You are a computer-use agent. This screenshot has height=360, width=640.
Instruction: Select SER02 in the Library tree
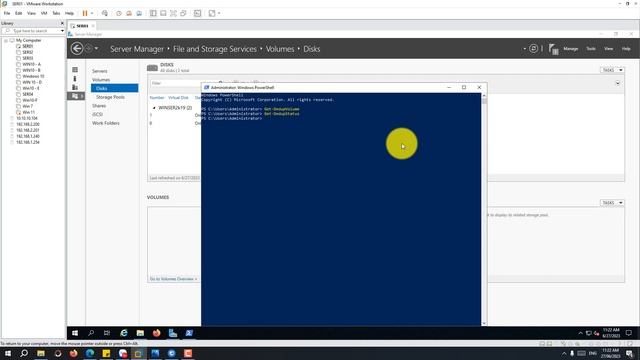[28, 52]
